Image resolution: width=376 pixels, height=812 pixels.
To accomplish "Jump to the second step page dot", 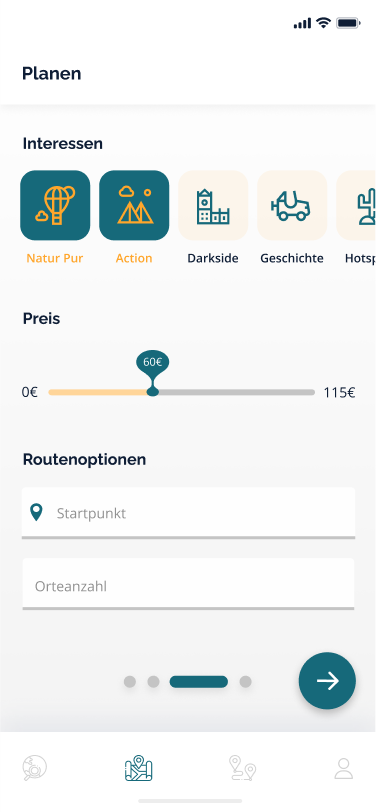I will [x=153, y=682].
